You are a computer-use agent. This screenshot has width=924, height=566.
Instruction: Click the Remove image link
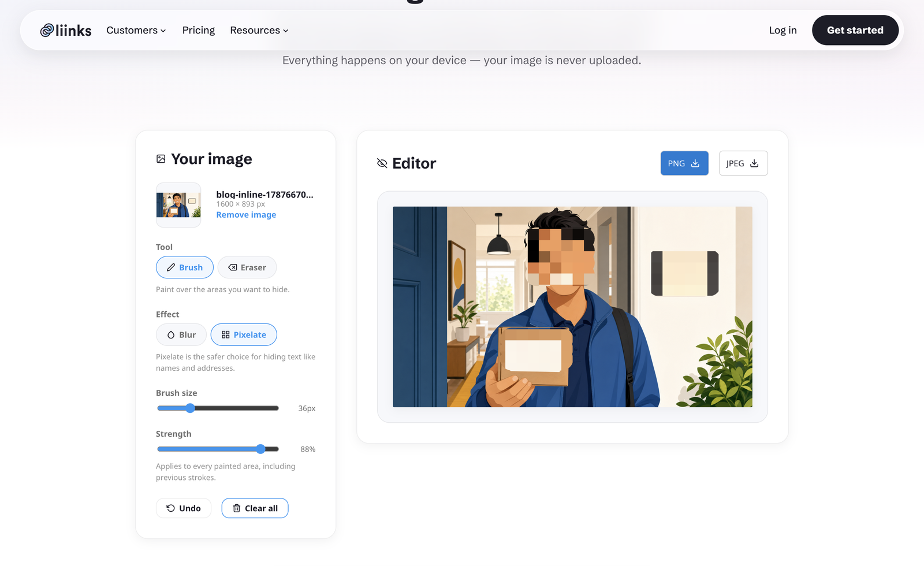246,215
